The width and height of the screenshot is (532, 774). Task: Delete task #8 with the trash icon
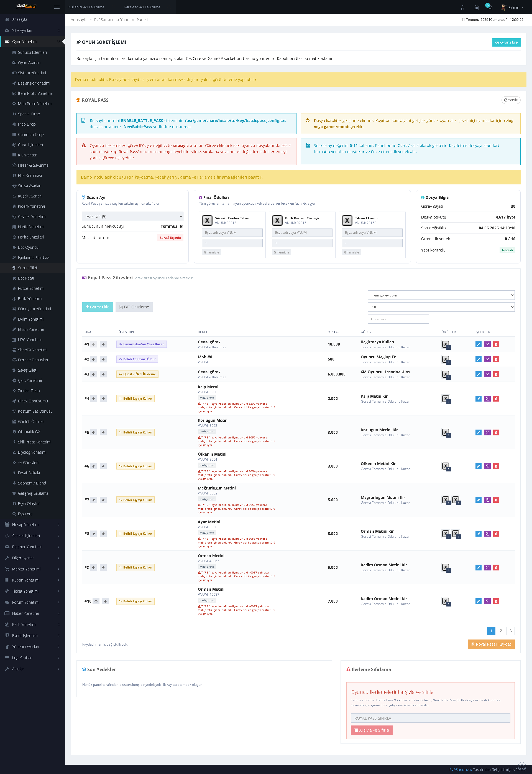coord(496,534)
